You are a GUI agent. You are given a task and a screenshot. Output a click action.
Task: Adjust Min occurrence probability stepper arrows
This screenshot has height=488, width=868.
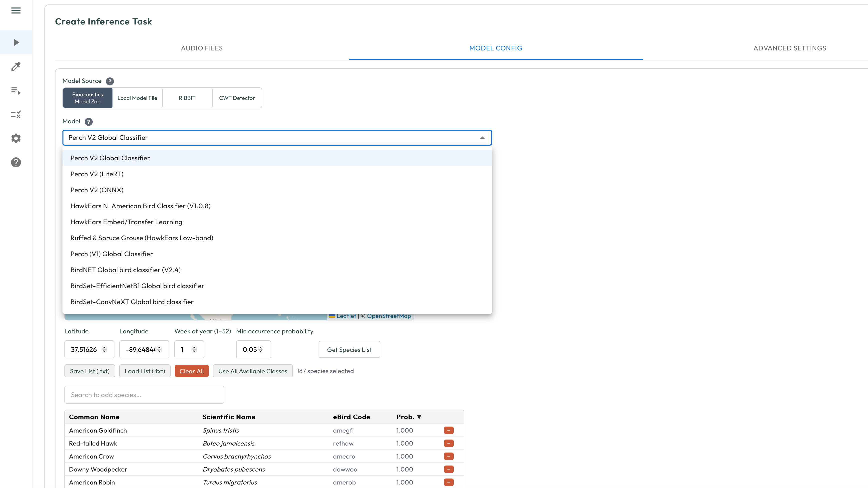[x=260, y=350]
